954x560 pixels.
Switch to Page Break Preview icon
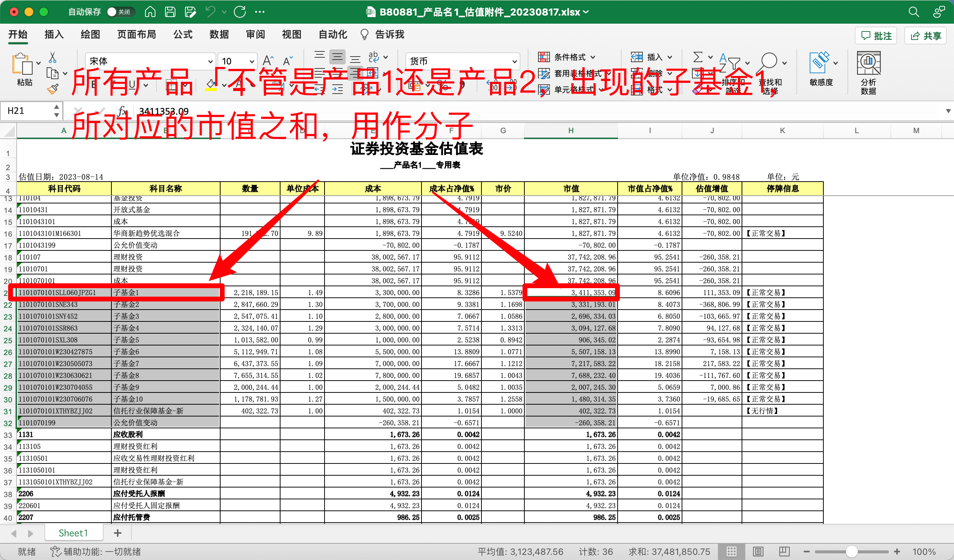pos(784,551)
